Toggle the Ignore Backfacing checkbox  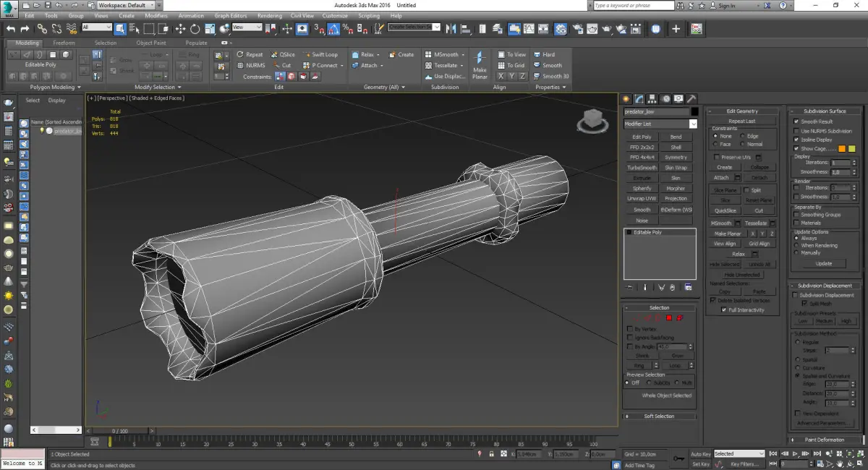click(x=629, y=338)
